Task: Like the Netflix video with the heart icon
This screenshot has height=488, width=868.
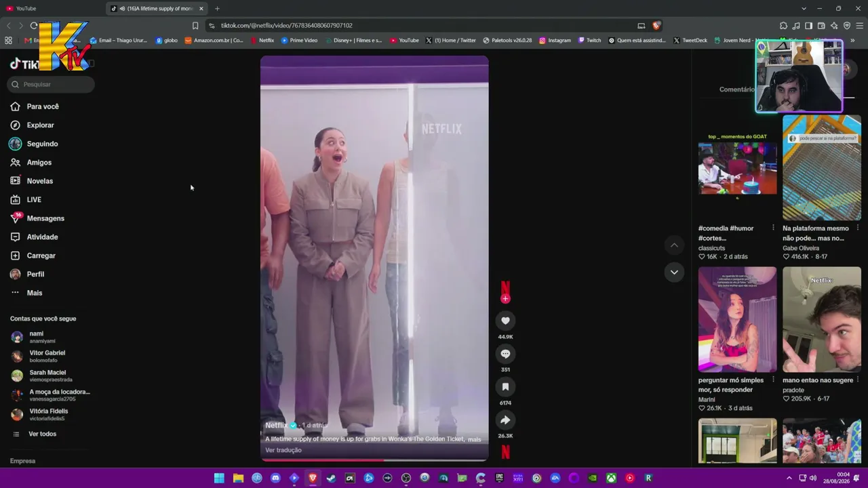Action: tap(505, 321)
